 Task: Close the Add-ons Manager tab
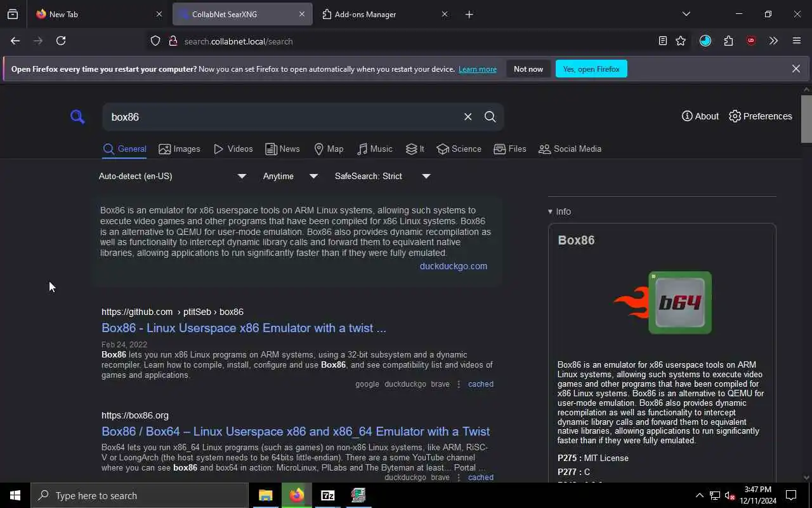444,14
